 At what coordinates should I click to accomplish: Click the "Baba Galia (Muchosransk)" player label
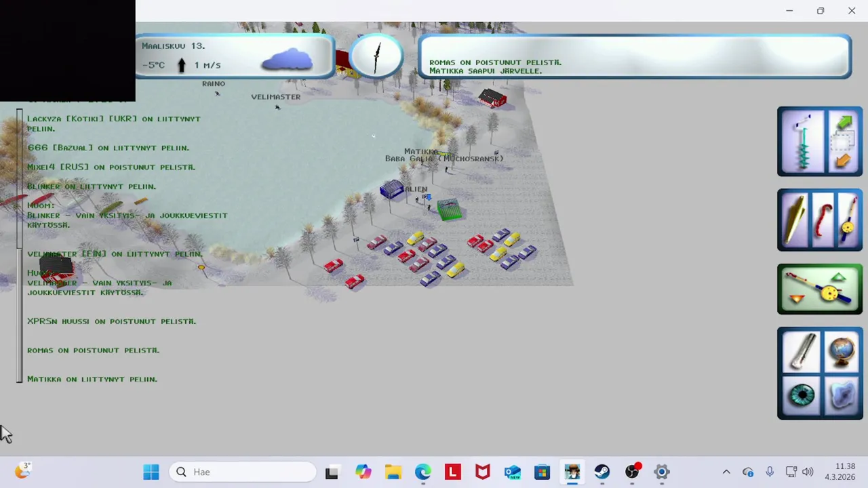444,159
